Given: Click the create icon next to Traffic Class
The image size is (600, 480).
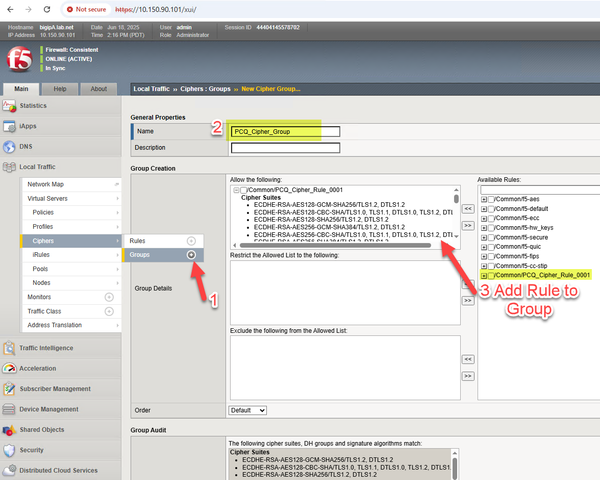Looking at the screenshot, I should coord(109,312).
